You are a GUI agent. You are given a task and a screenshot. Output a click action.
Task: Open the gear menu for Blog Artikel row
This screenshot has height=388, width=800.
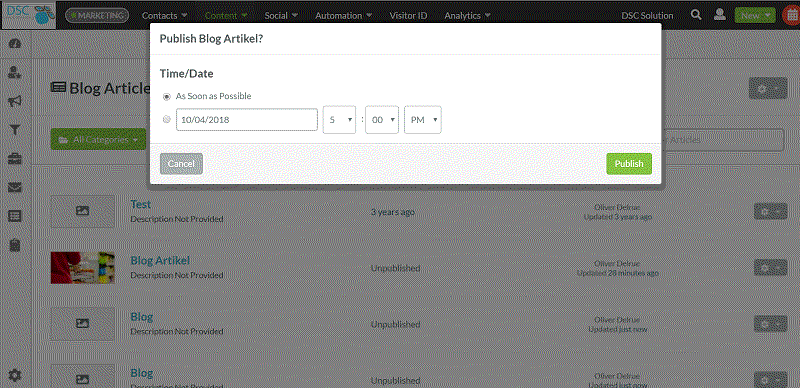[770, 268]
